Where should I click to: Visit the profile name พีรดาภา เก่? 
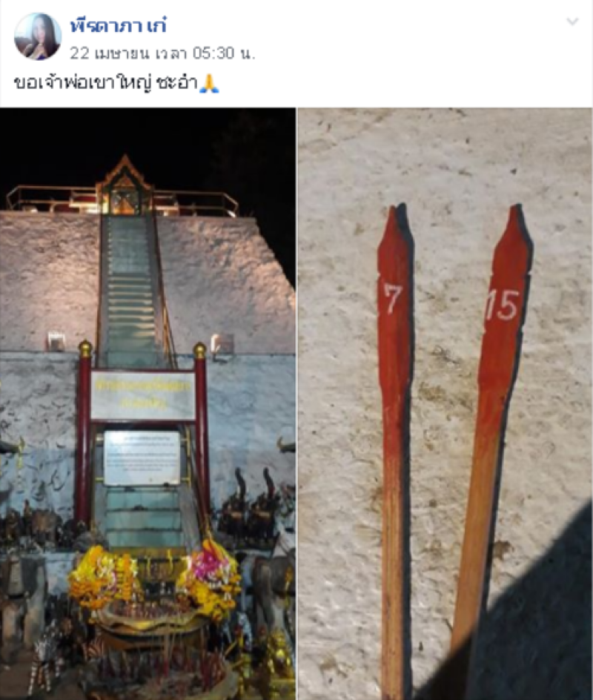tap(119, 25)
